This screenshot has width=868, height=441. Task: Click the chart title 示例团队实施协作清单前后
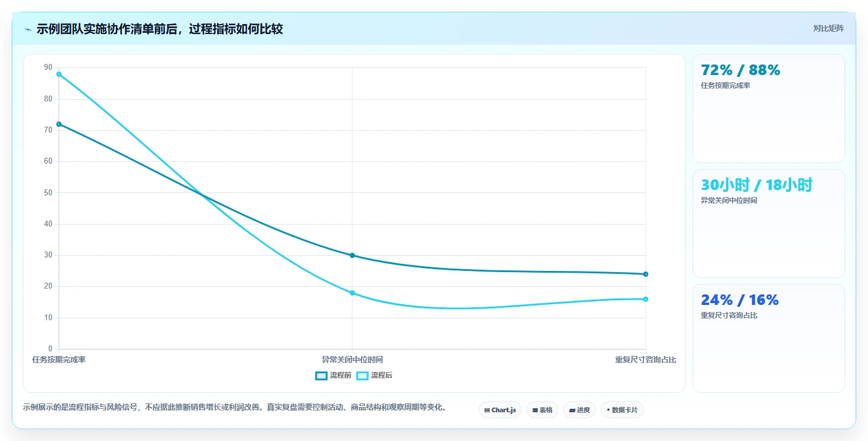click(160, 29)
